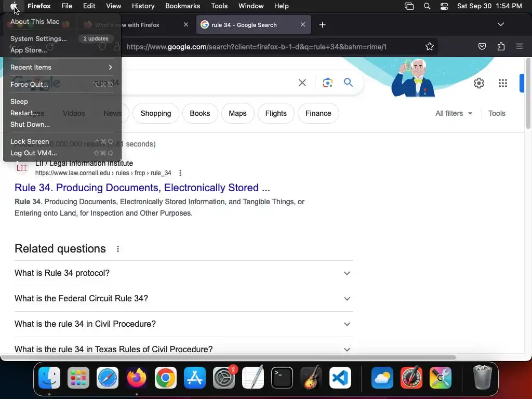
Task: Open the menu bar date and time
Action: [489, 6]
